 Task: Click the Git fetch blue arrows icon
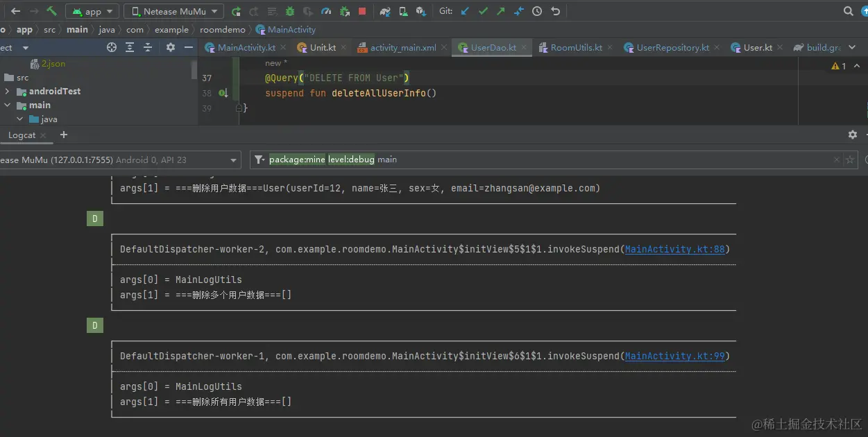click(519, 11)
